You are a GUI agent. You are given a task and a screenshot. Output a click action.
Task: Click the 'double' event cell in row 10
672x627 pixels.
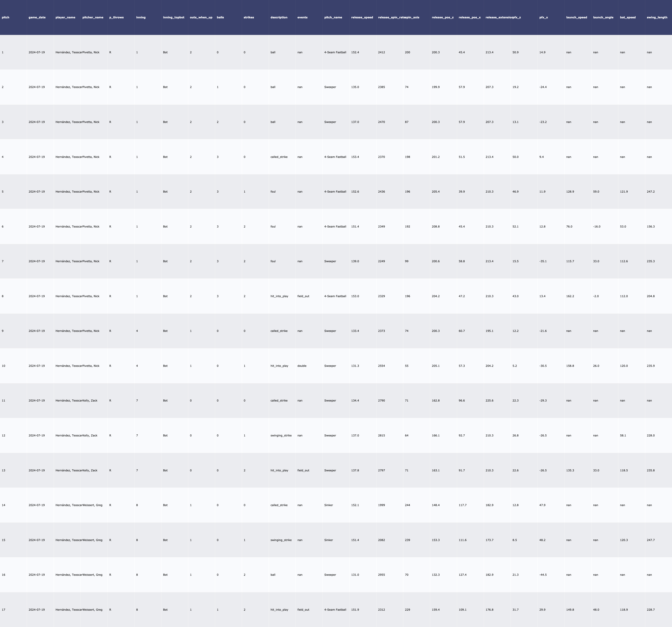302,366
